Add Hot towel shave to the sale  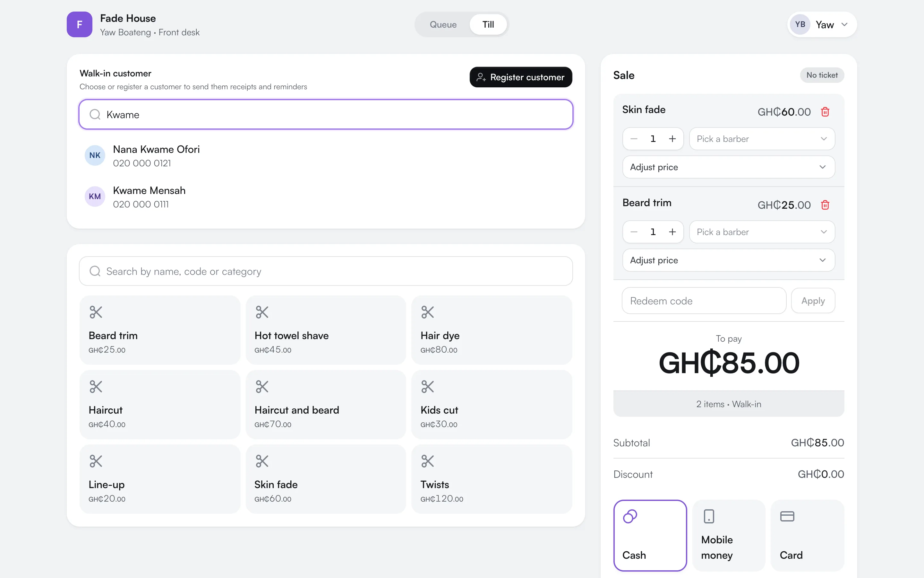click(x=326, y=330)
